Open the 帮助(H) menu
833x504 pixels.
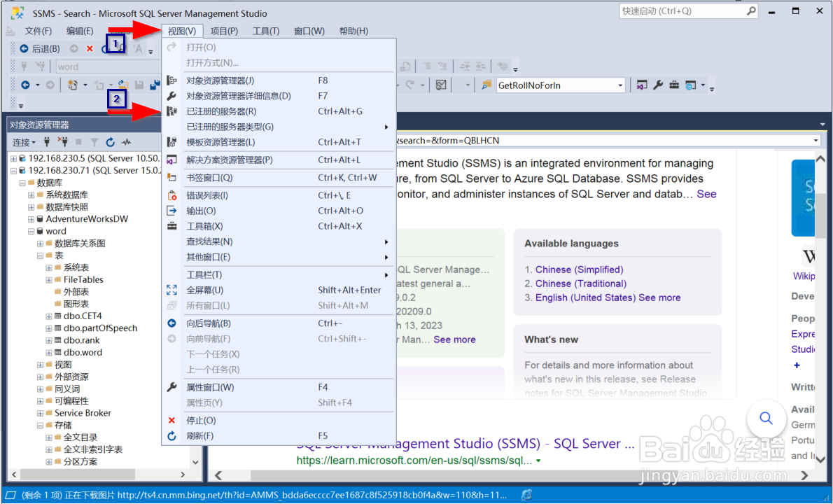[x=353, y=31]
